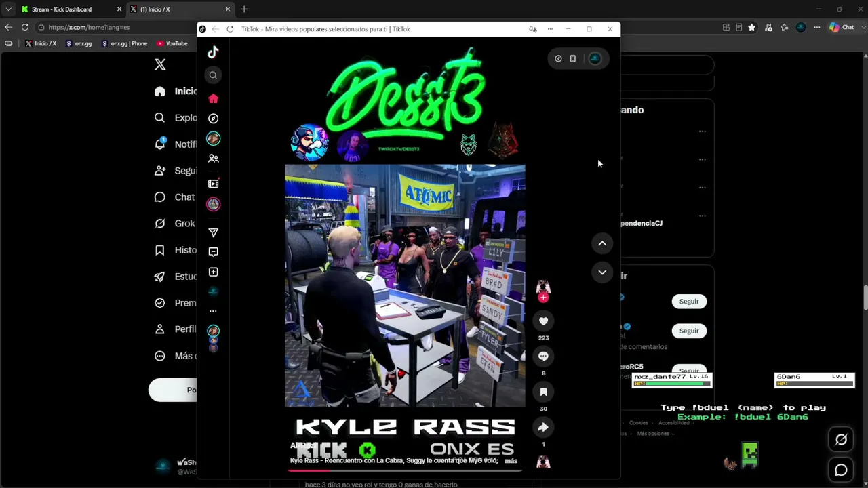Open TikTok Upload plus icon
This screenshot has width=868, height=488.
click(x=213, y=272)
